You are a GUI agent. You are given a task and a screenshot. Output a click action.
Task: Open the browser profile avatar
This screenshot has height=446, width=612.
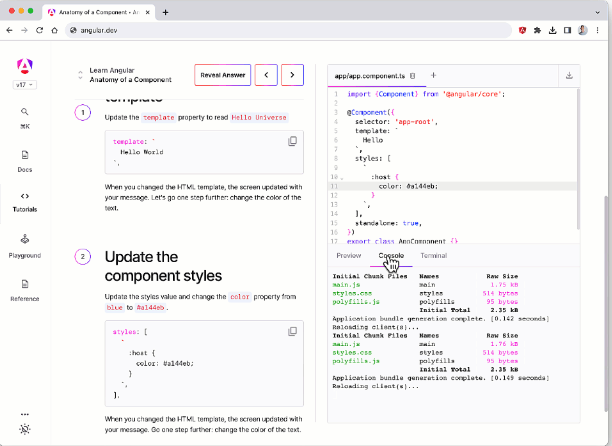(583, 30)
